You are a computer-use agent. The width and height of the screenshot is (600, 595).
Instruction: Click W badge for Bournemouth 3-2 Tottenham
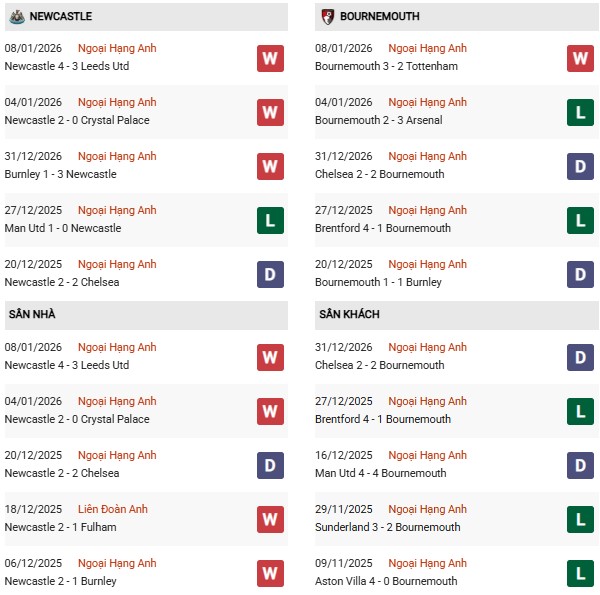pyautogui.click(x=580, y=58)
